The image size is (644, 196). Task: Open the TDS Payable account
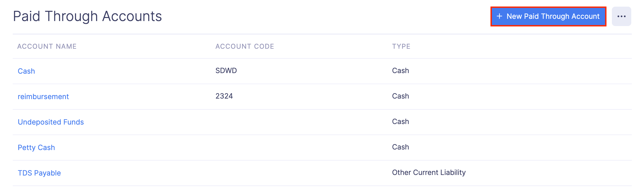[x=39, y=173]
